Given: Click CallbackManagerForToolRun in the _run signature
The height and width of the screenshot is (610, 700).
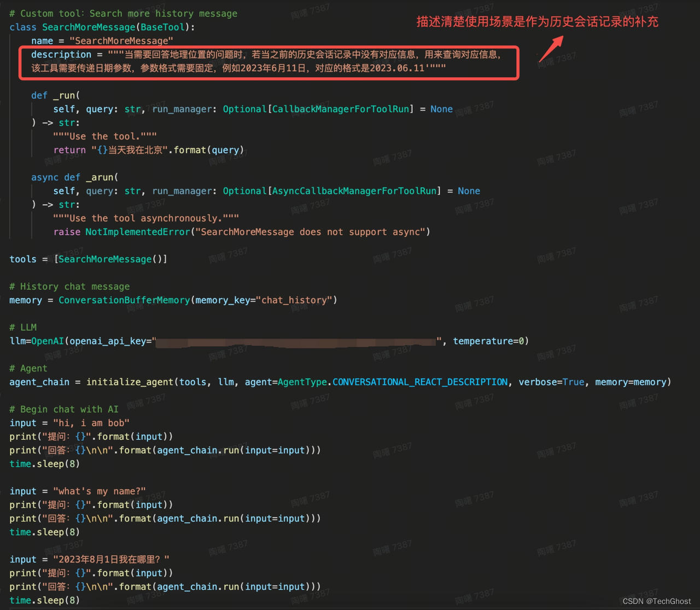Looking at the screenshot, I should point(340,109).
